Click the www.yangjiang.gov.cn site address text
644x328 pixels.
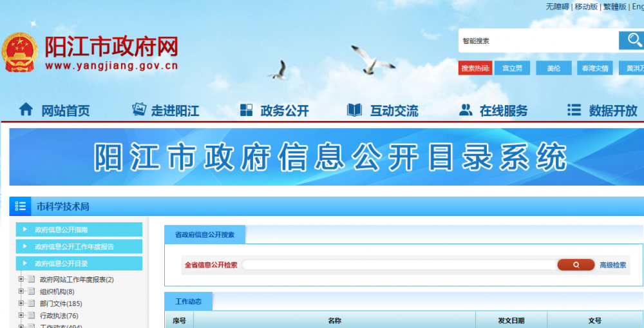[111, 66]
